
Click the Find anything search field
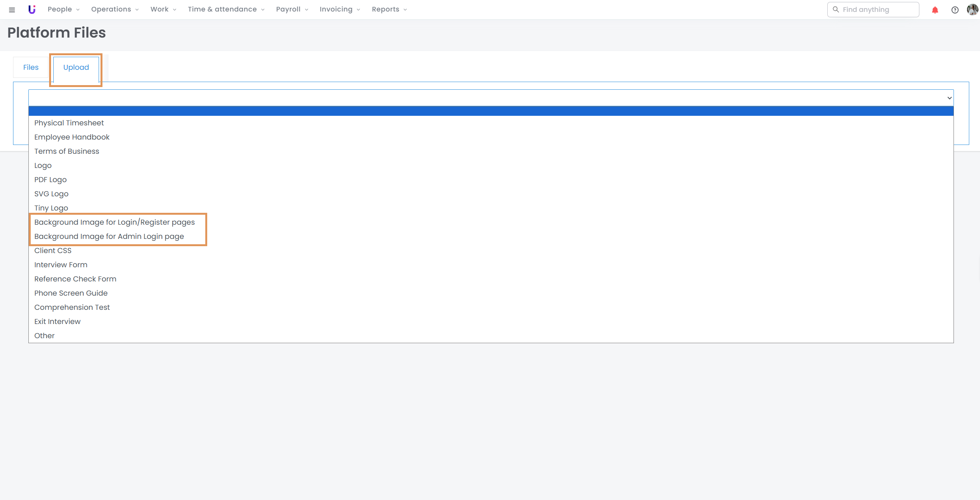[x=879, y=10]
